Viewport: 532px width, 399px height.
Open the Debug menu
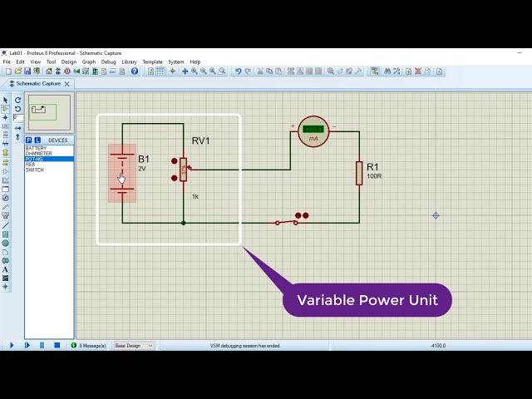108,62
